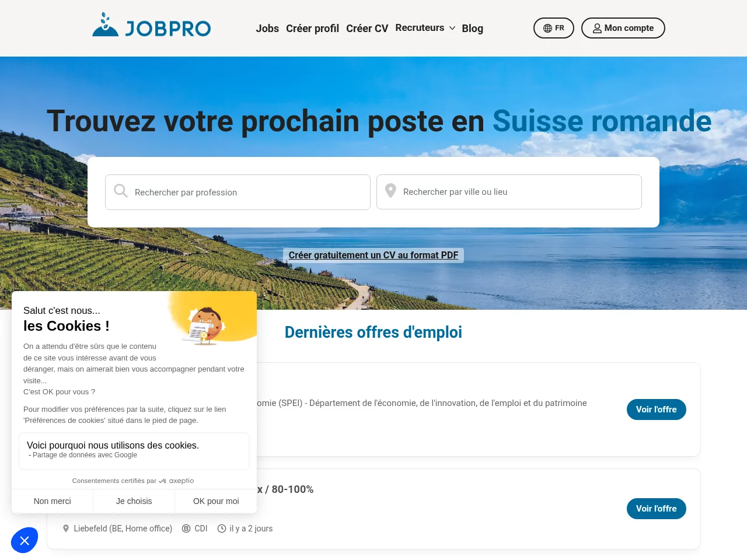747x560 pixels.
Task: Open the Jobs menu item
Action: pos(267,29)
